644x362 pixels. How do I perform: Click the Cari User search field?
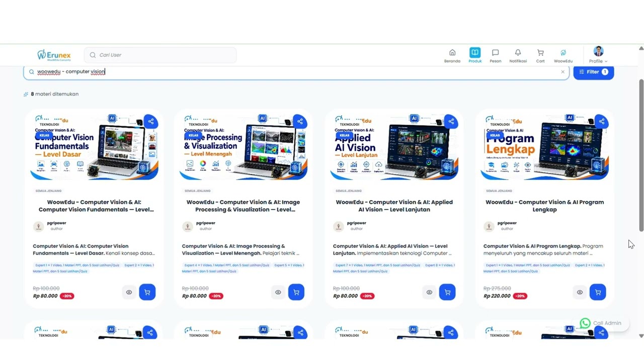(160, 55)
